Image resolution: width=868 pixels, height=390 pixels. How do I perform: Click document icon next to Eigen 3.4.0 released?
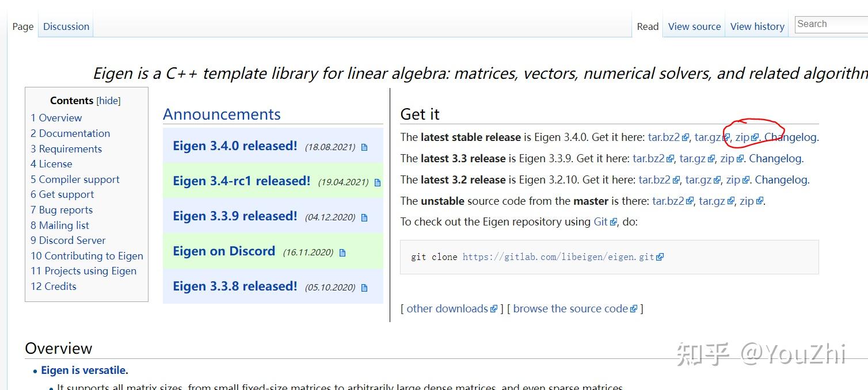(364, 147)
